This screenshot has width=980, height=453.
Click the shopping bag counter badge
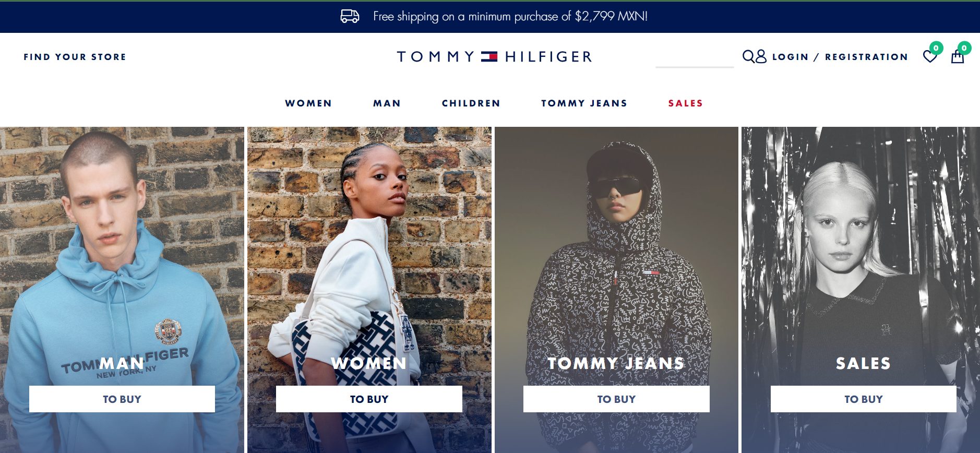pos(964,48)
